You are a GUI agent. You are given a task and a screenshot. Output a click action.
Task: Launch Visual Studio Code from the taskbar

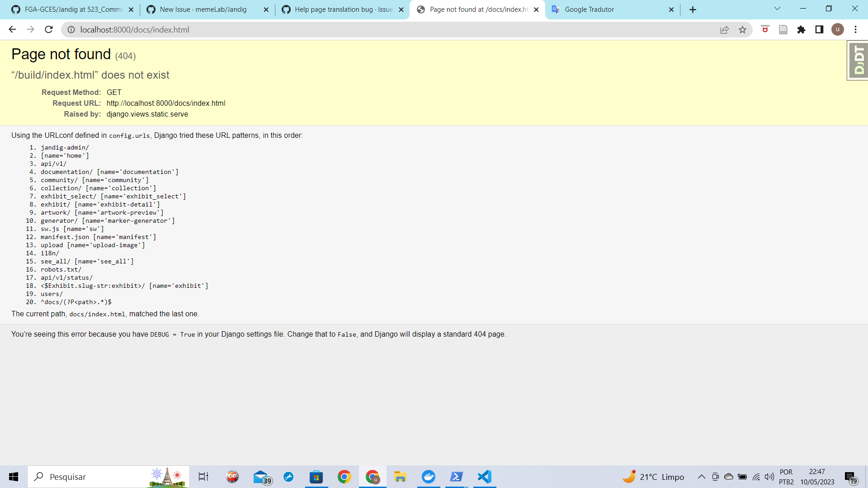[x=484, y=477]
